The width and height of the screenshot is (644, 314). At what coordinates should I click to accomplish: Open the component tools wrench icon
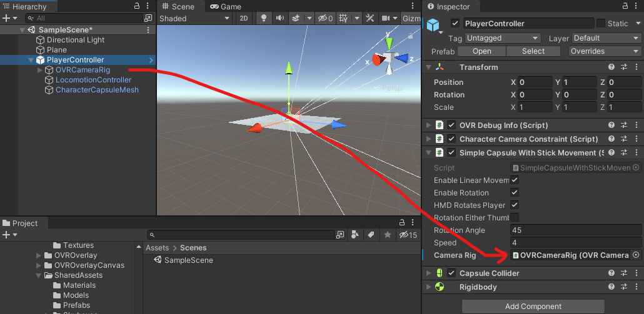click(370, 19)
